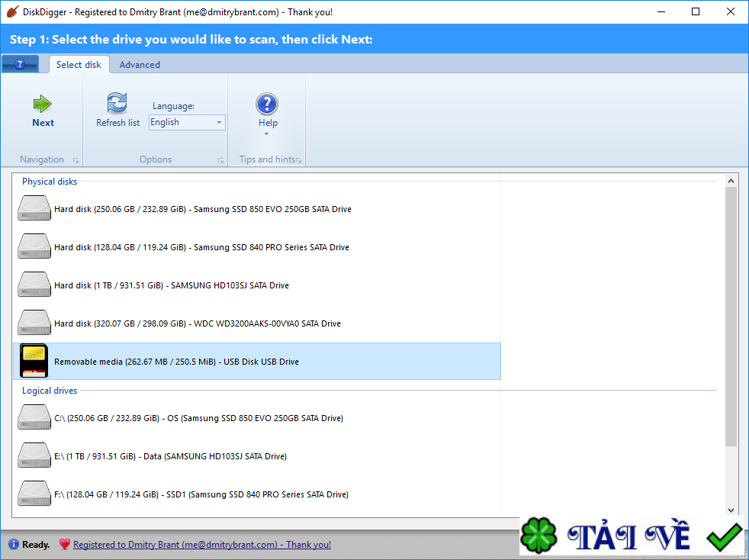This screenshot has width=749, height=560.
Task: Click the drive icon for C:\ logical drive
Action: pos(34,417)
